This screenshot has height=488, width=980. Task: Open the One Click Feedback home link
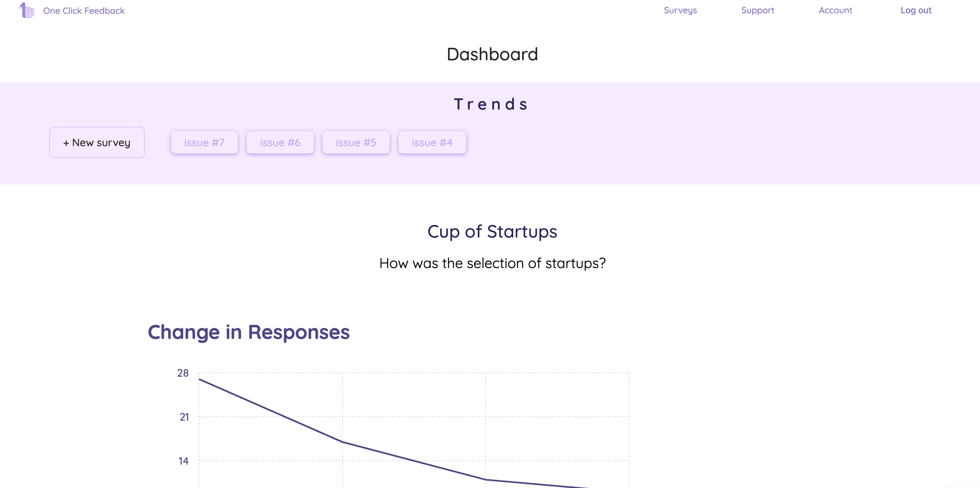point(84,11)
